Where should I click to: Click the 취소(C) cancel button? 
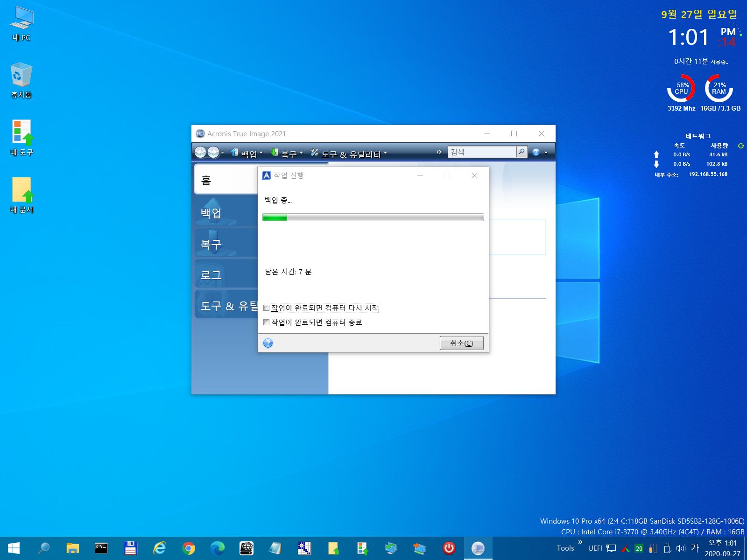tap(461, 343)
